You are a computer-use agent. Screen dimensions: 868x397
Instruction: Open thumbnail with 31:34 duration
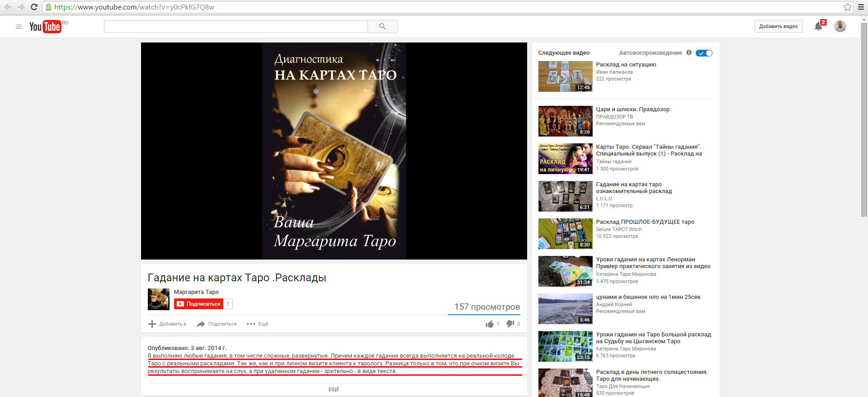[x=565, y=271]
